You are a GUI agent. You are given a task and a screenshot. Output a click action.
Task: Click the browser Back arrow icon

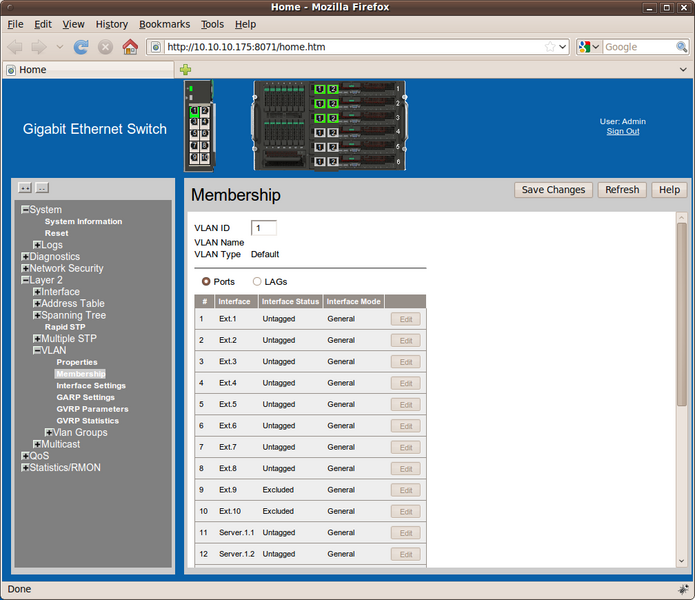click(15, 47)
